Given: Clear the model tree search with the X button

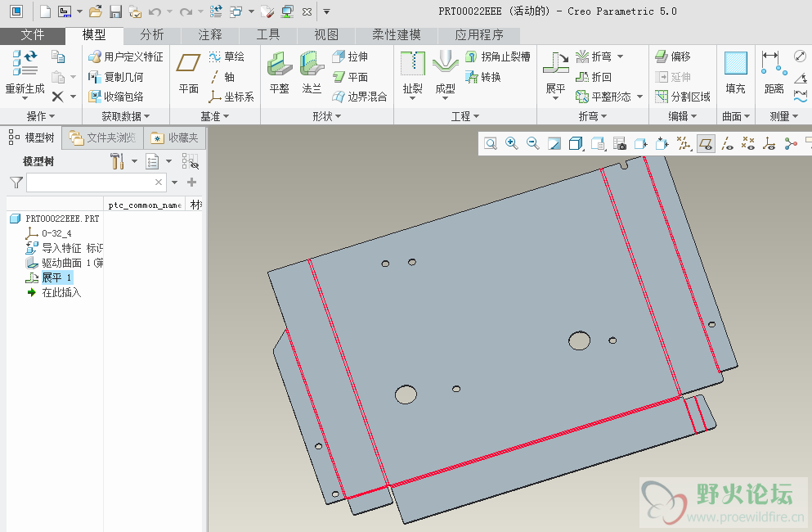Looking at the screenshot, I should (159, 182).
